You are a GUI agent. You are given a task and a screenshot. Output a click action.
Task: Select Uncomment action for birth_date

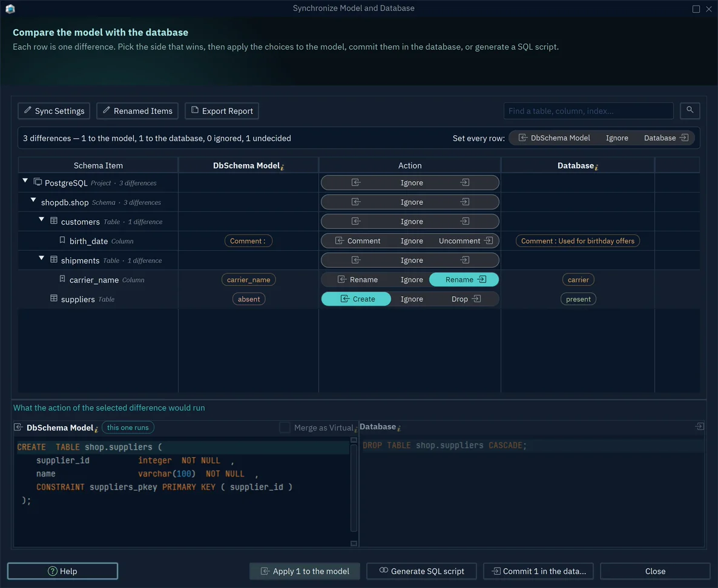(465, 241)
